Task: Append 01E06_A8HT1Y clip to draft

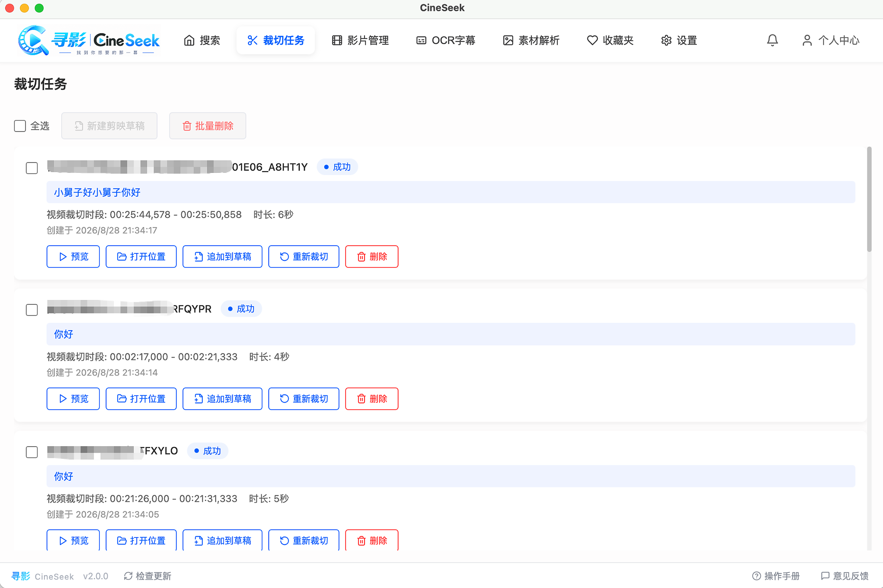Action: point(222,256)
